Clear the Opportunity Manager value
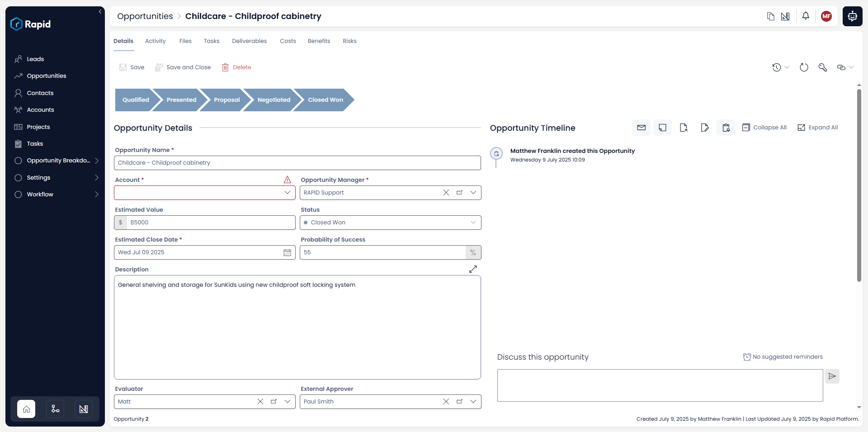The image size is (868, 432). 446,193
